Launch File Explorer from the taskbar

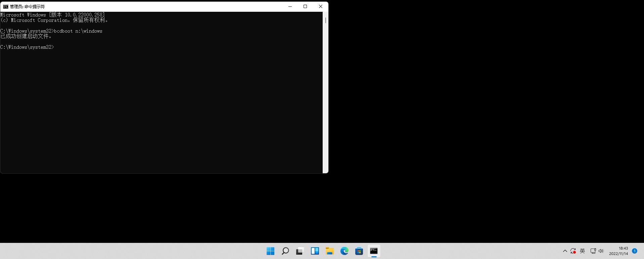pyautogui.click(x=329, y=251)
